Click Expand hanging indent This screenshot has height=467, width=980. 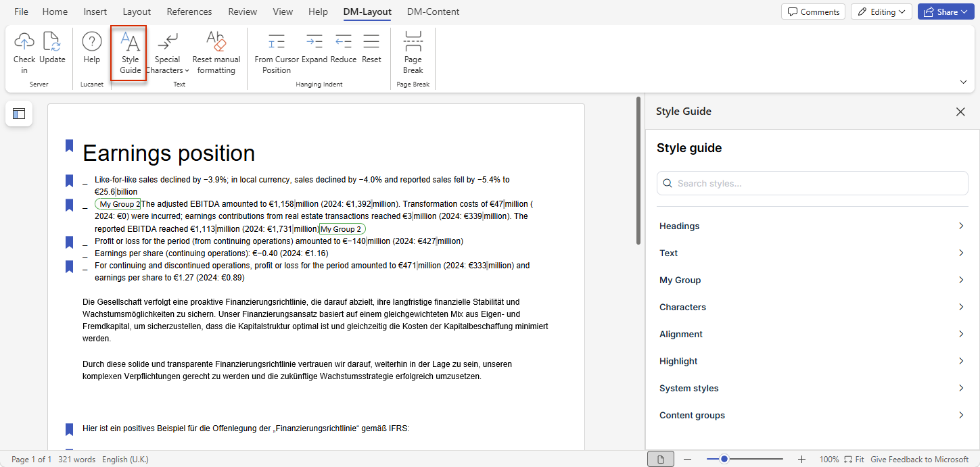pyautogui.click(x=314, y=49)
